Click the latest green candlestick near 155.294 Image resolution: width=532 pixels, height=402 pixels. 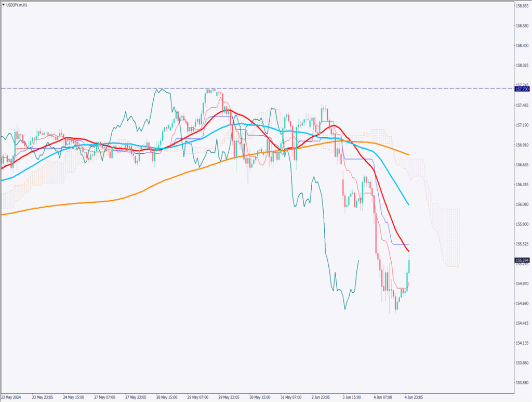tap(409, 266)
